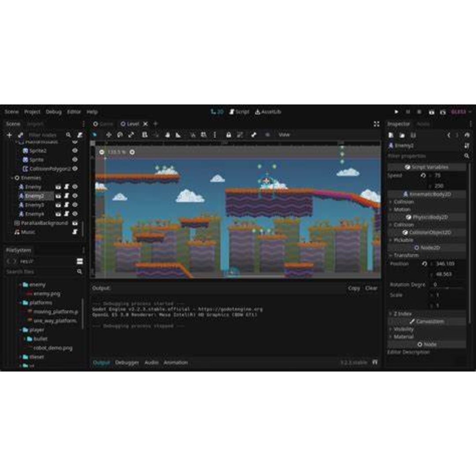Toggle visibility of Enemy3 node

[75, 205]
